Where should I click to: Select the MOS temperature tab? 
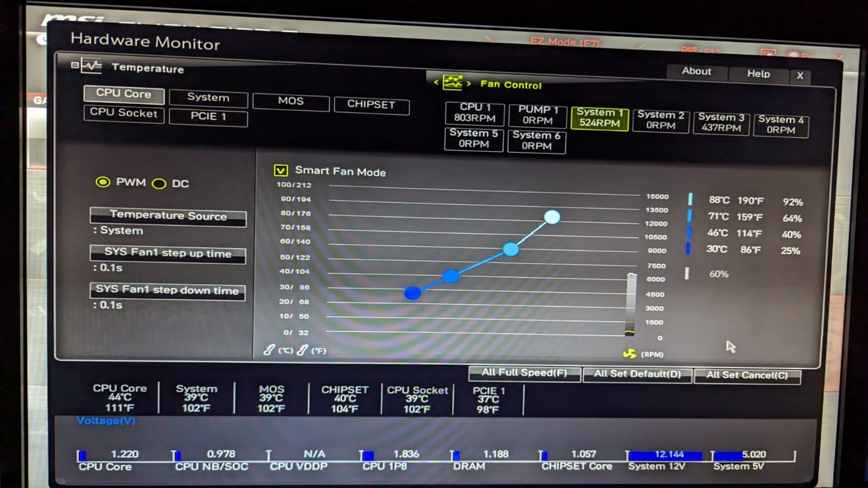tap(291, 102)
